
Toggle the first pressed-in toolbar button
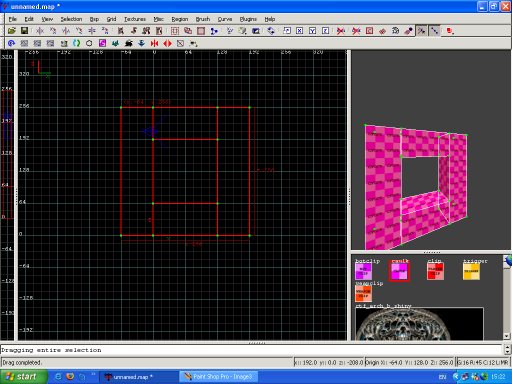pos(422,31)
